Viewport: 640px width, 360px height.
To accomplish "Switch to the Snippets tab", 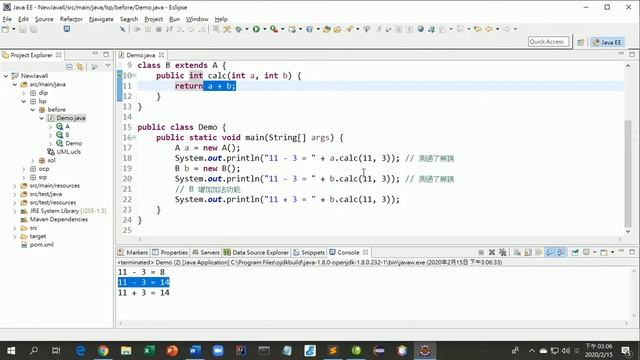I will (x=309, y=252).
